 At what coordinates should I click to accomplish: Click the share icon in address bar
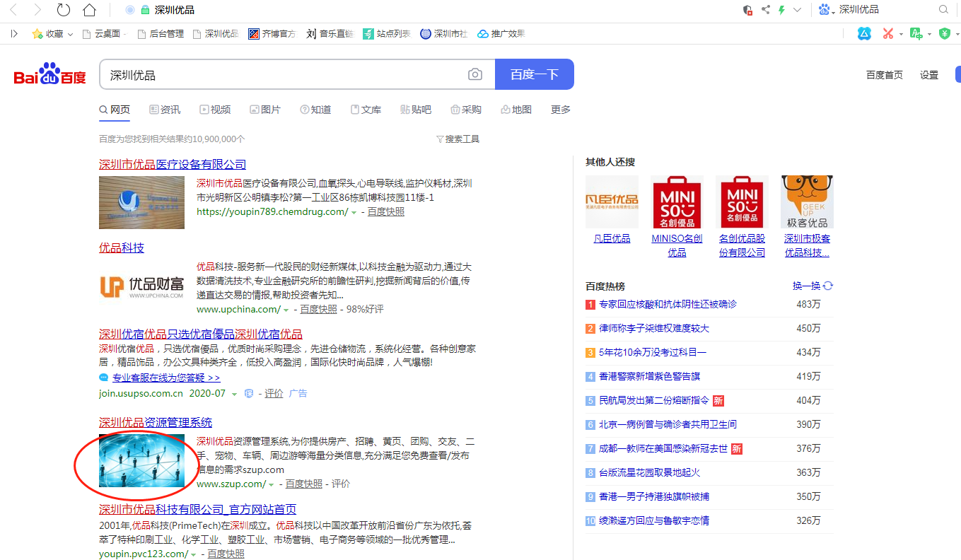[765, 10]
